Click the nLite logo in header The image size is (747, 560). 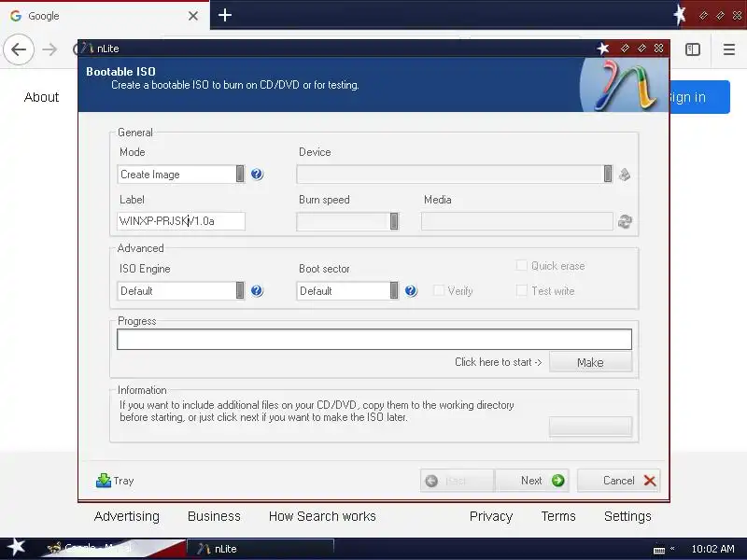click(625, 85)
